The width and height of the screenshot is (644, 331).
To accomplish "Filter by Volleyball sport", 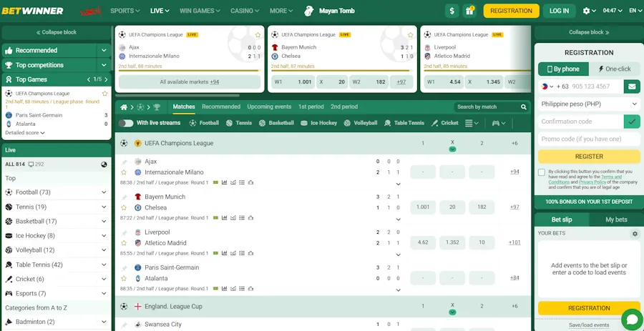I will 360,123.
